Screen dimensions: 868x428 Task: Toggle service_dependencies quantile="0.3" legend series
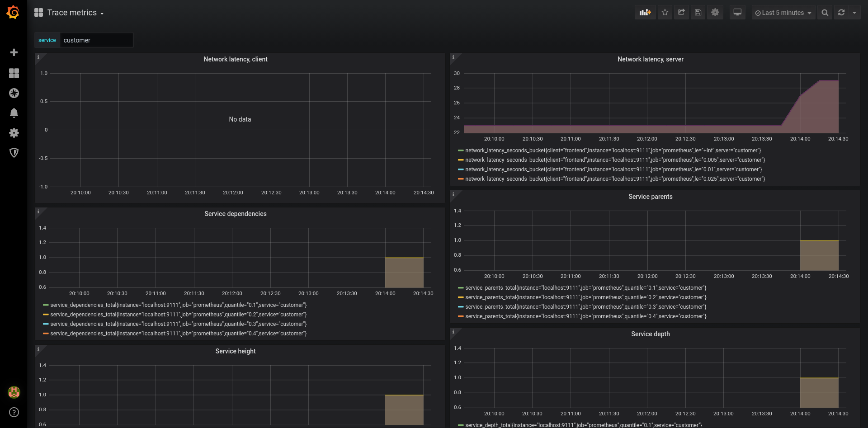coord(179,324)
